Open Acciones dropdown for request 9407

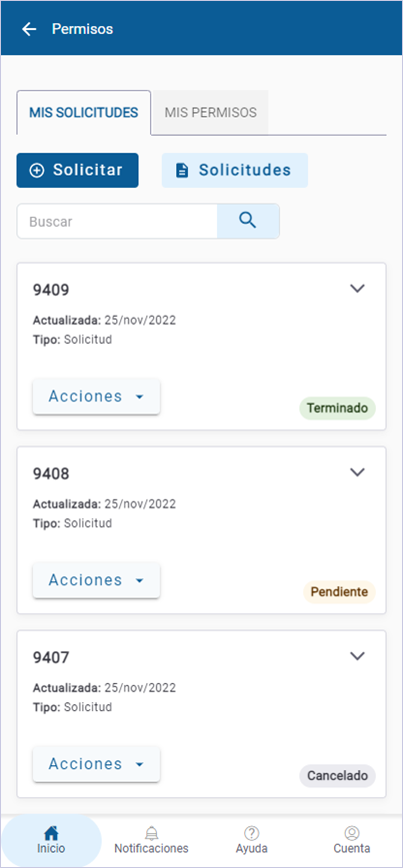96,764
